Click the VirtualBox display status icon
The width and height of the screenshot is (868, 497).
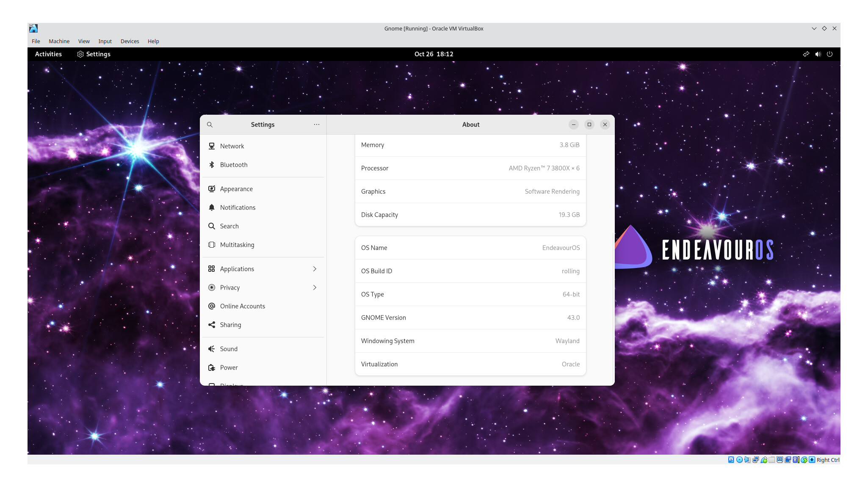click(x=780, y=460)
